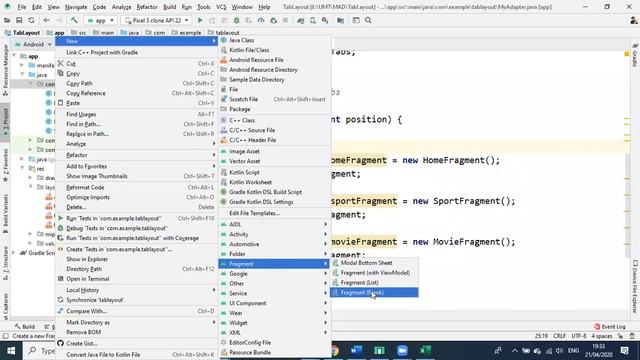This screenshot has height=360, width=640.
Task: Expand the UI Component submenu
Action: [x=275, y=303]
